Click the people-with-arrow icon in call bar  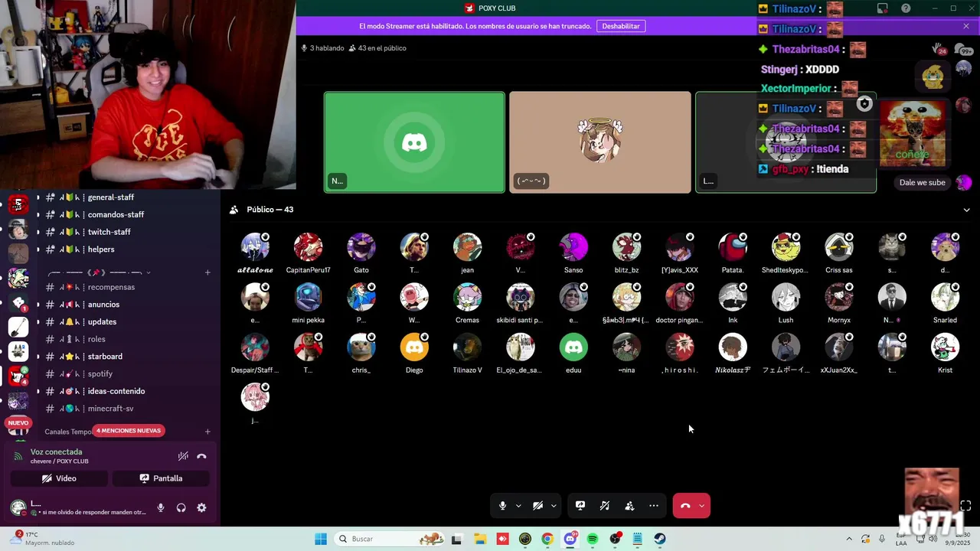(629, 506)
